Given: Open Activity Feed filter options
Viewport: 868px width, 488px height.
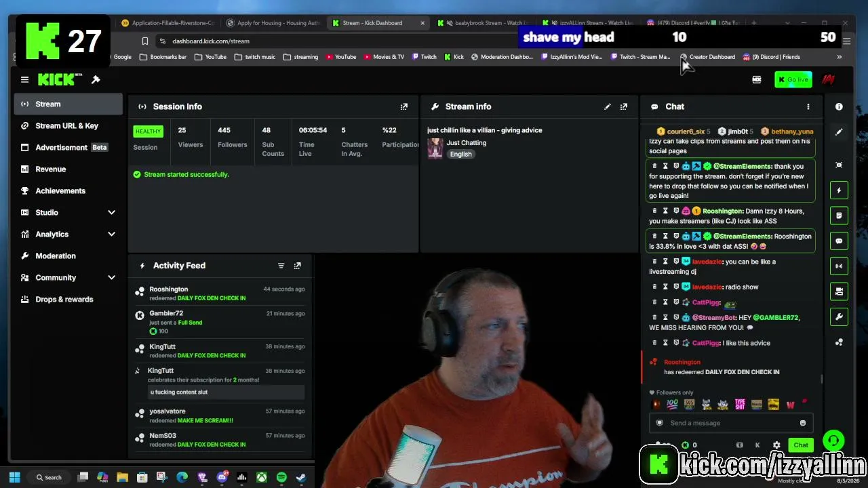Looking at the screenshot, I should click(281, 266).
